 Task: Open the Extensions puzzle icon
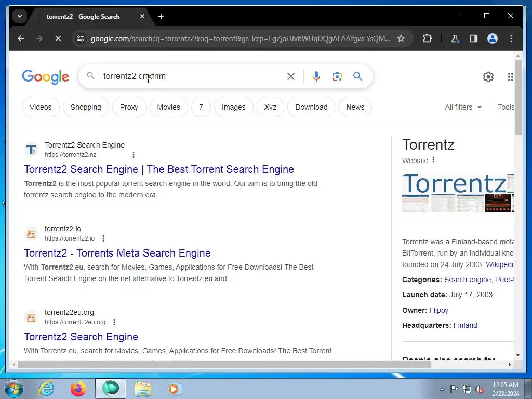[x=427, y=38]
